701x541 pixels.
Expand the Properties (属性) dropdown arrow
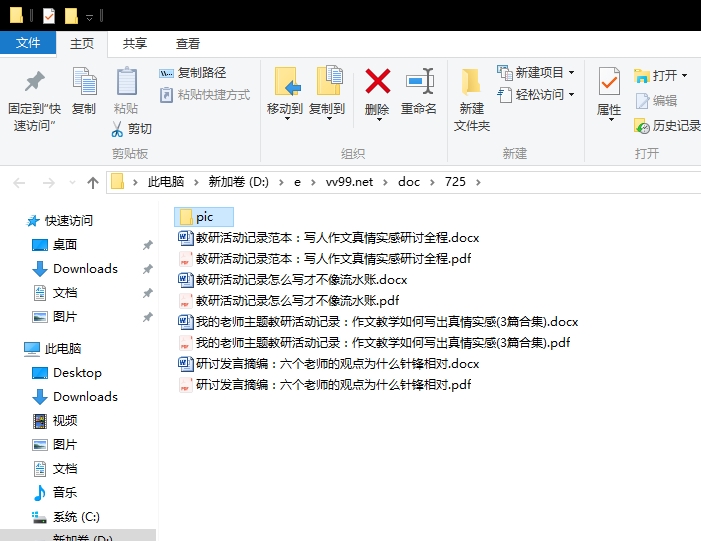[x=610, y=119]
